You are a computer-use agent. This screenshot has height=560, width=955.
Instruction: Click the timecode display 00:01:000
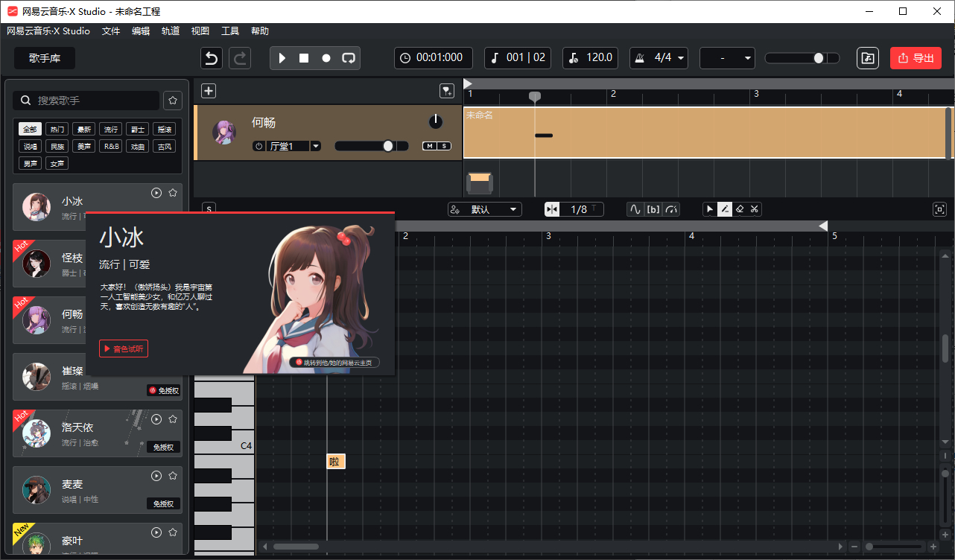[x=433, y=58]
